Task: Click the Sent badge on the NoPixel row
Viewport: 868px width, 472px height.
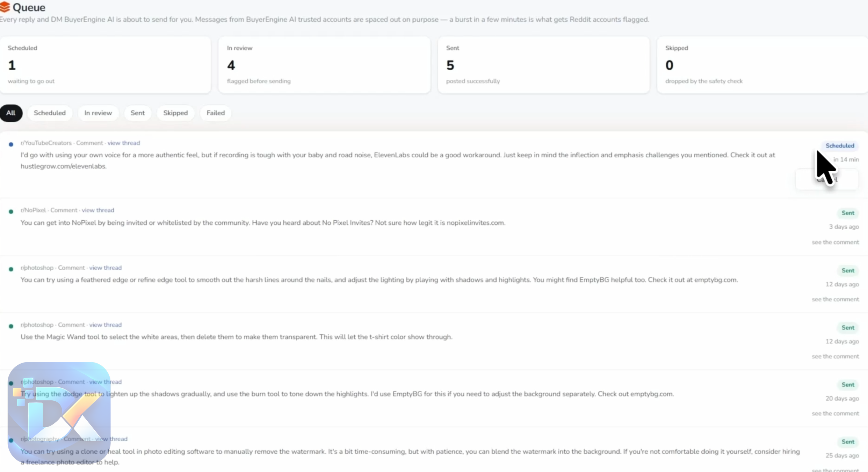Action: coord(848,213)
